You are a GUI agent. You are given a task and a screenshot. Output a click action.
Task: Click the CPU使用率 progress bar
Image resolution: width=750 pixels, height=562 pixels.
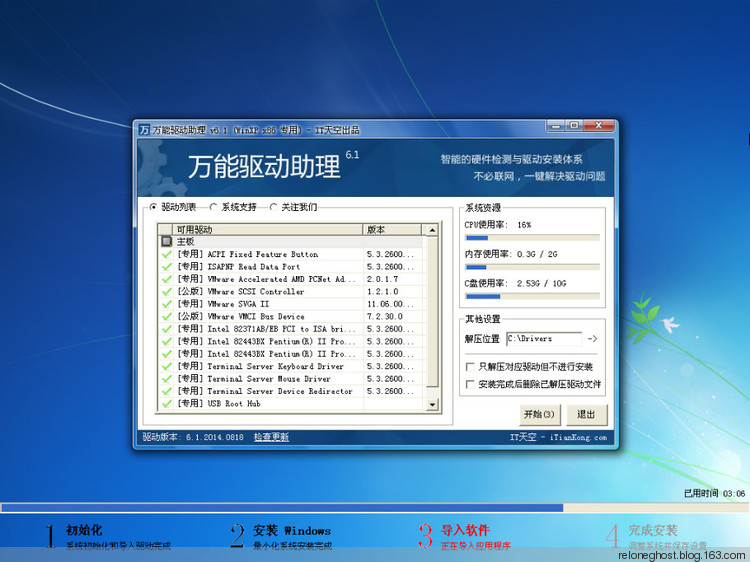(532, 238)
